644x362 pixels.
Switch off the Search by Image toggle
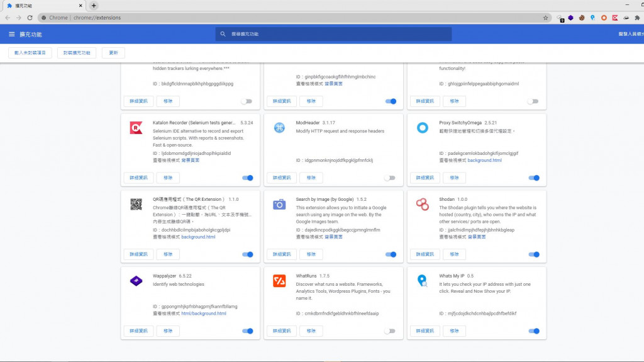(391, 254)
